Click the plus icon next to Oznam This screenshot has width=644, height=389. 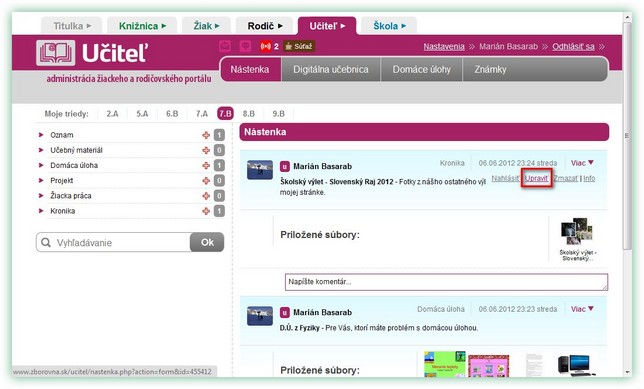click(x=206, y=135)
